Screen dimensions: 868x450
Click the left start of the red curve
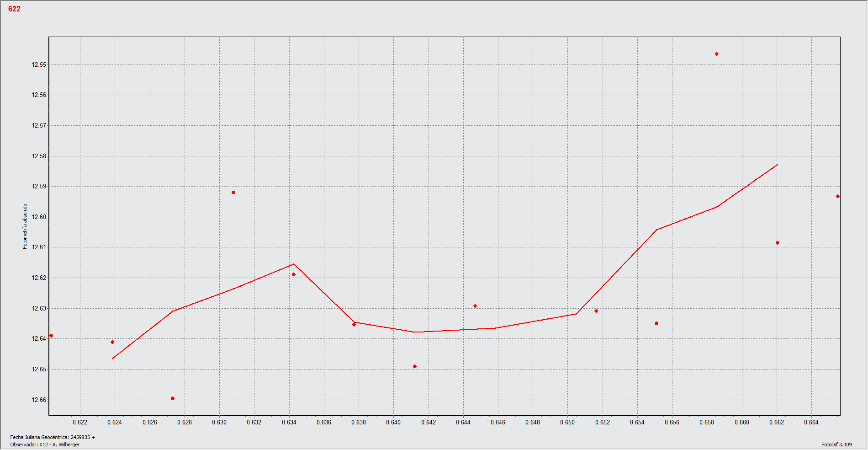113,358
